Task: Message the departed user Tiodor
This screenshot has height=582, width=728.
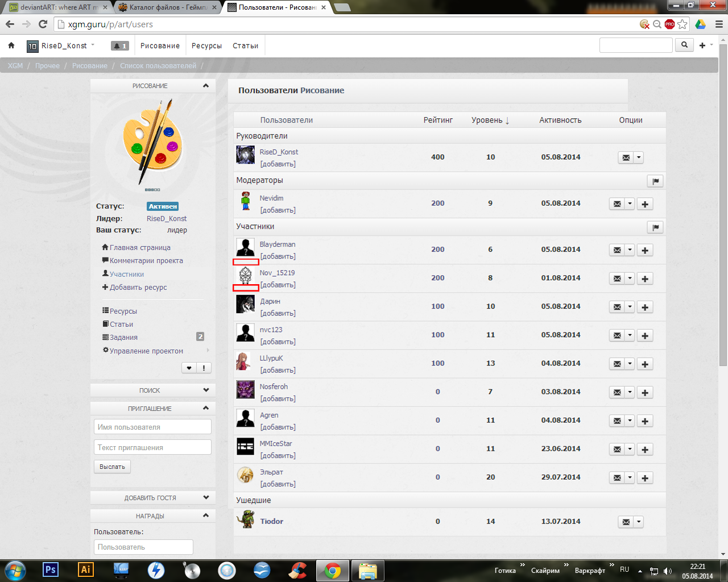Action: (626, 522)
